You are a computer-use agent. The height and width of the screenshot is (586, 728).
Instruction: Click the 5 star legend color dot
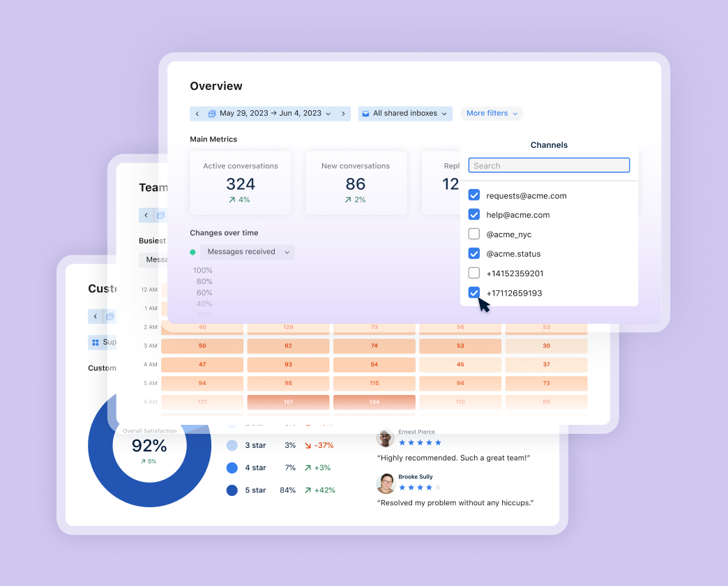[x=232, y=490]
